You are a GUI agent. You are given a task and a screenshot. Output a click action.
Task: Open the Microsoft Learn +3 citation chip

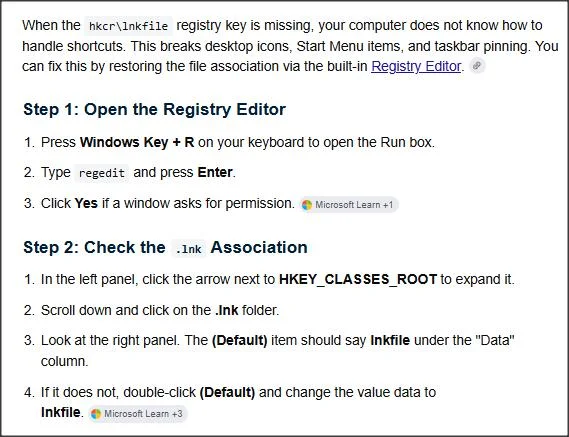click(138, 414)
